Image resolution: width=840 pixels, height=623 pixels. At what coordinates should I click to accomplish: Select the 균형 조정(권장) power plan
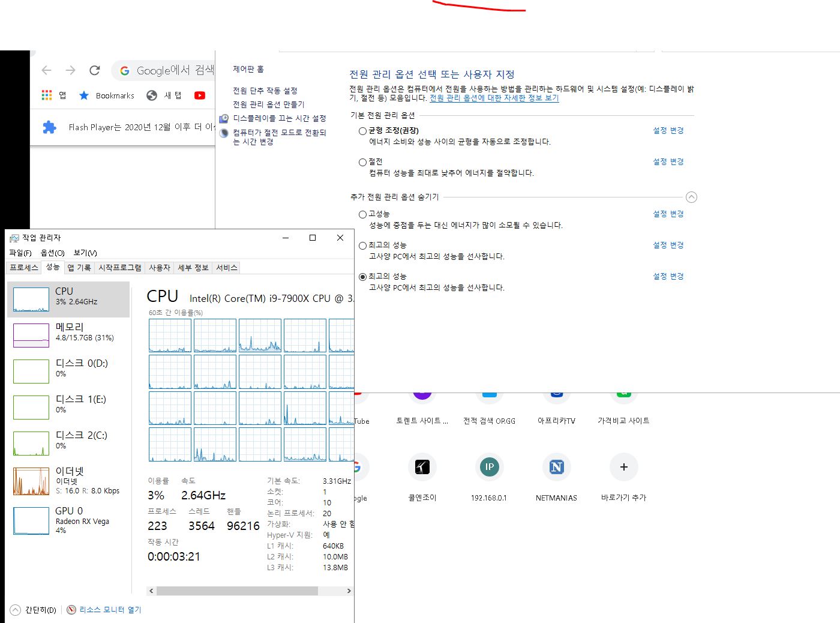(362, 131)
